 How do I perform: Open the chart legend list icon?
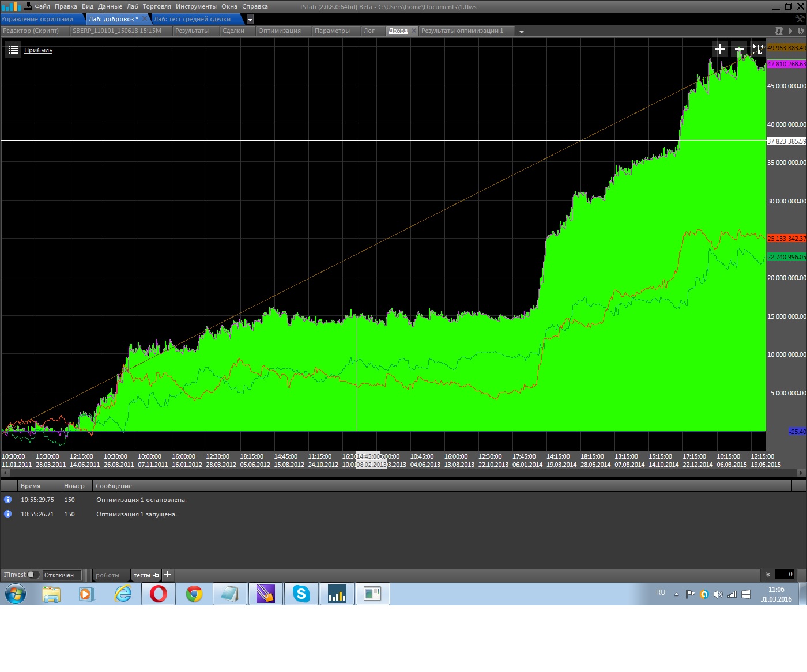13,50
